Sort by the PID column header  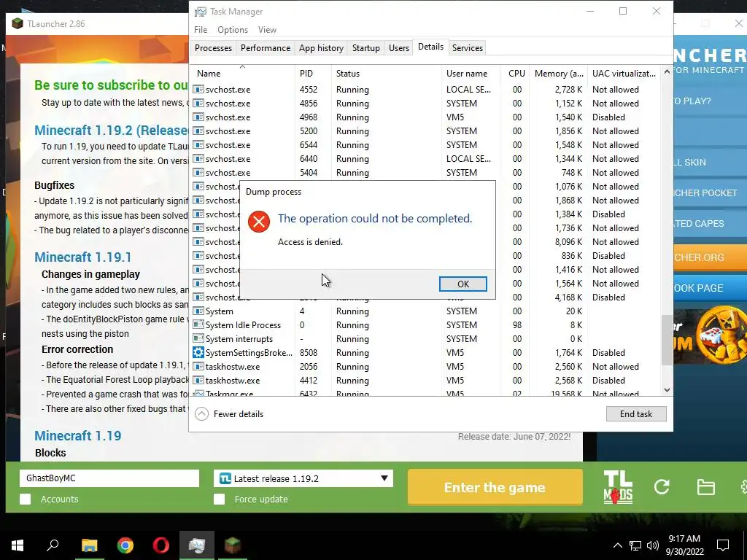(313, 74)
